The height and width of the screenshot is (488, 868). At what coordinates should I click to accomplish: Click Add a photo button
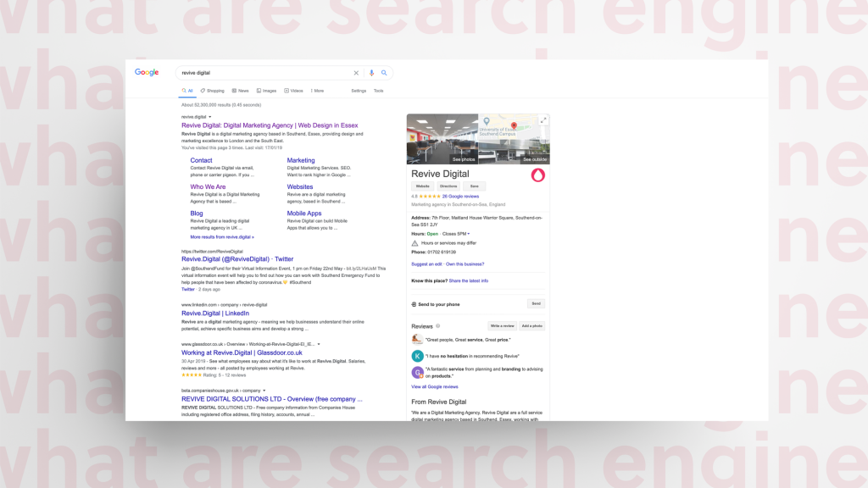coord(532,326)
